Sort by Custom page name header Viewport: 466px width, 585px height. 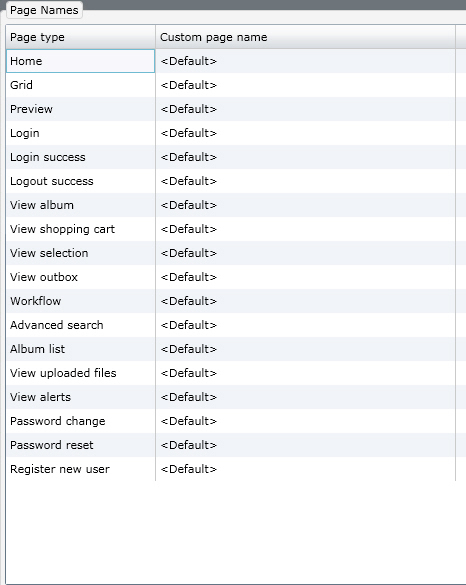[305, 37]
